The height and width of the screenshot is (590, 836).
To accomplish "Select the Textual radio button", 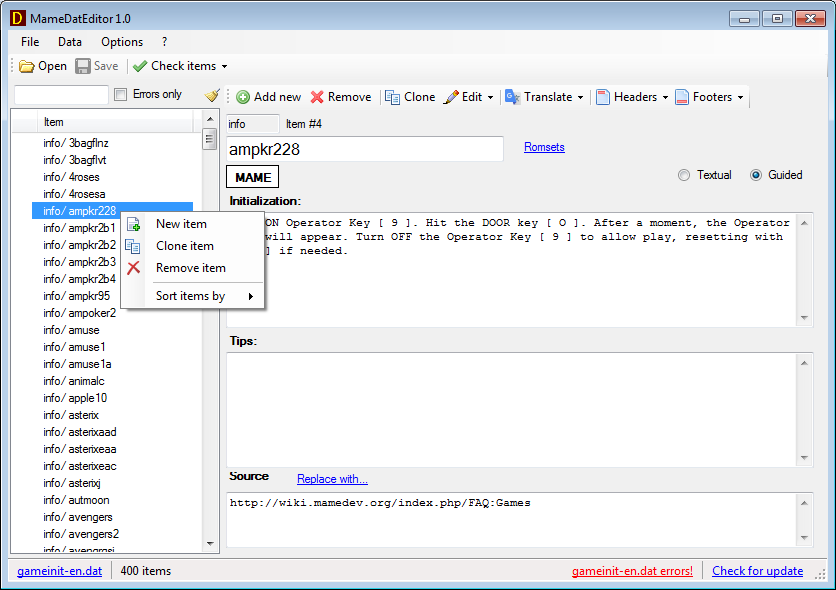I will (x=684, y=175).
